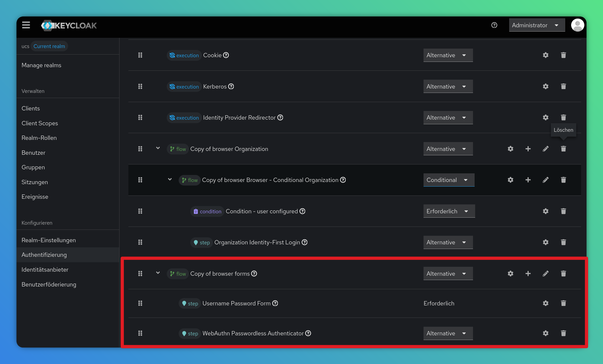Screen dimensions: 603x364
Task: Open the Administrator user dropdown
Action: pyautogui.click(x=537, y=25)
